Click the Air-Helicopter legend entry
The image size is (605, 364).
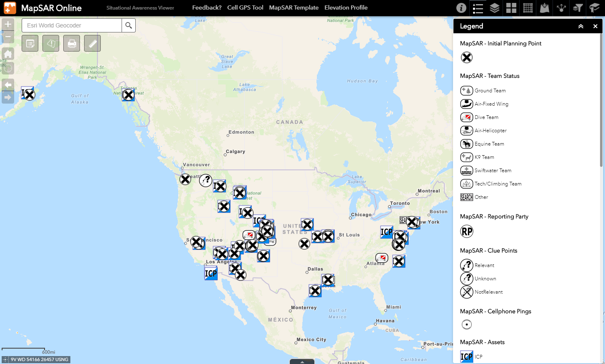pyautogui.click(x=483, y=131)
